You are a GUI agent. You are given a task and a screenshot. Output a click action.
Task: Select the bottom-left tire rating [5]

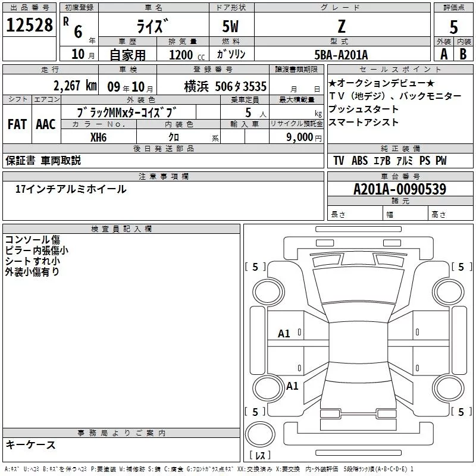[x=255, y=412]
